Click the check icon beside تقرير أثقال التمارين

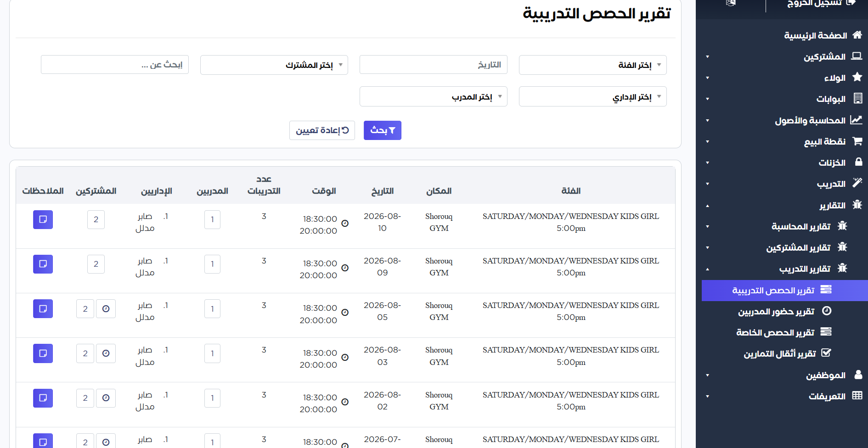(826, 353)
